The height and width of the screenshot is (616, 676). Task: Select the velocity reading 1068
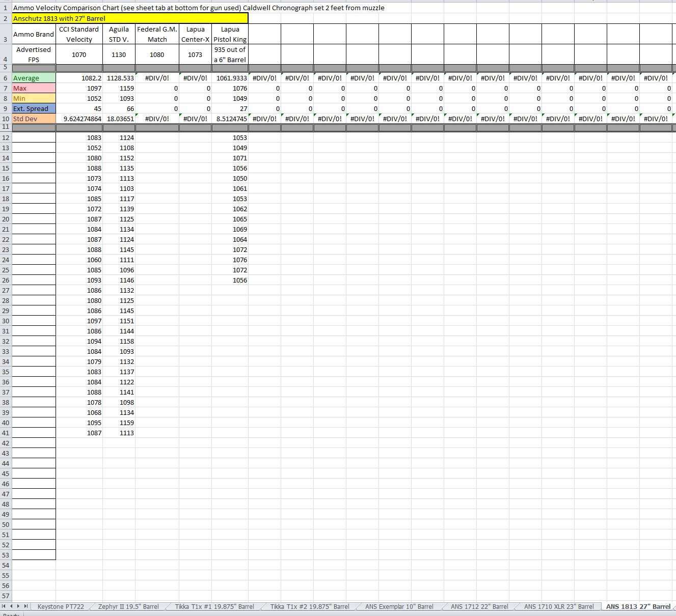coord(79,412)
